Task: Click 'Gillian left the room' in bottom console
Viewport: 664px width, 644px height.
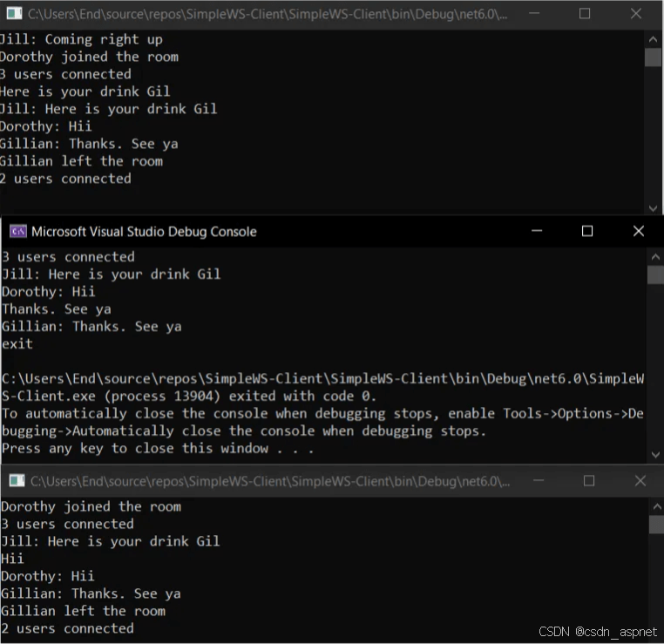Action: coord(83,611)
